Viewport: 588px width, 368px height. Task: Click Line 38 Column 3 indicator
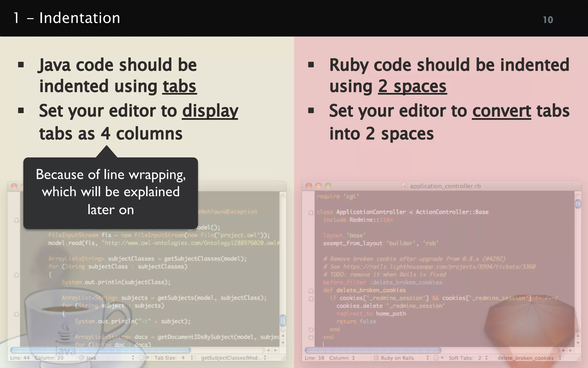pyautogui.click(x=330, y=358)
